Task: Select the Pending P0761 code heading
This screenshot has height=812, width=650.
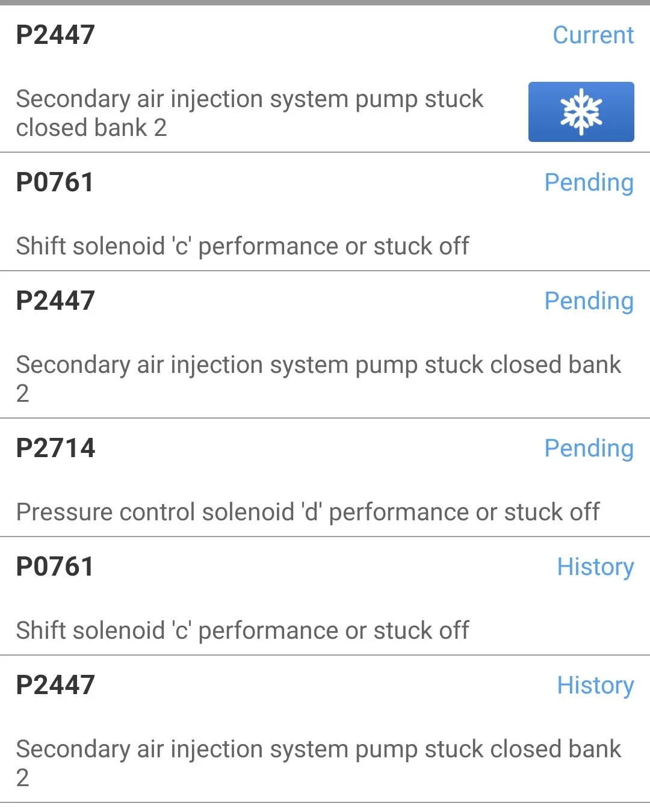Action: pos(55,182)
